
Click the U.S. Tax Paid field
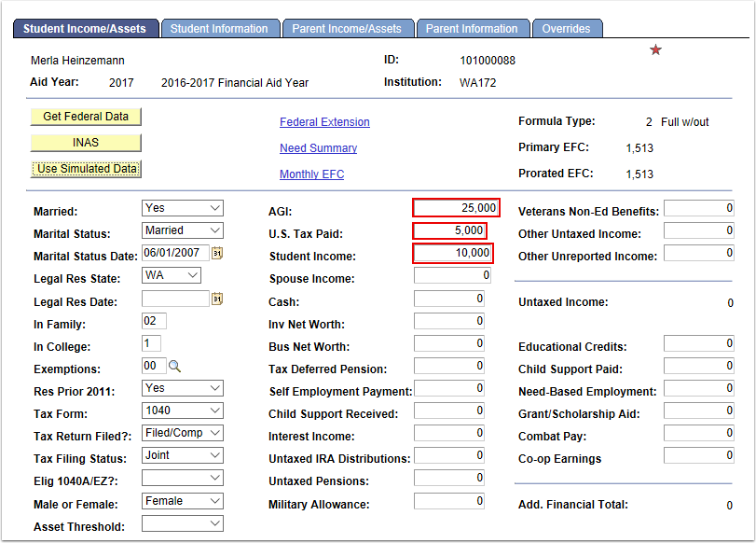click(x=449, y=230)
